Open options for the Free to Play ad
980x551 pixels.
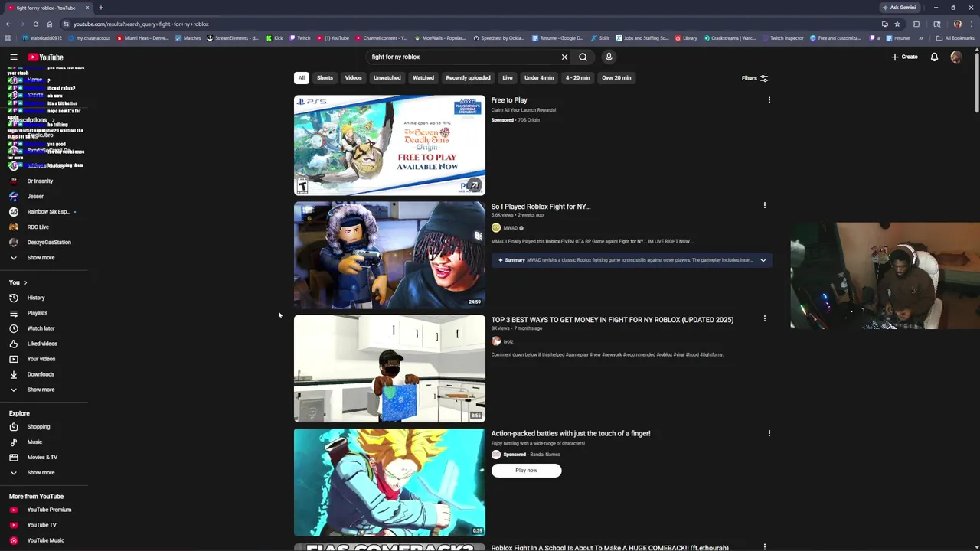coord(769,100)
